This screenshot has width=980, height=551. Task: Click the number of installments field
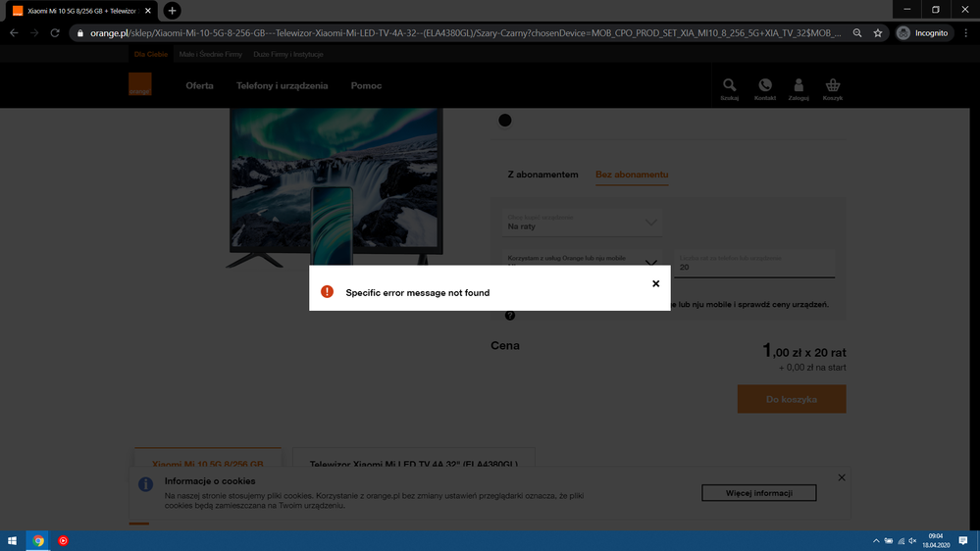754,263
